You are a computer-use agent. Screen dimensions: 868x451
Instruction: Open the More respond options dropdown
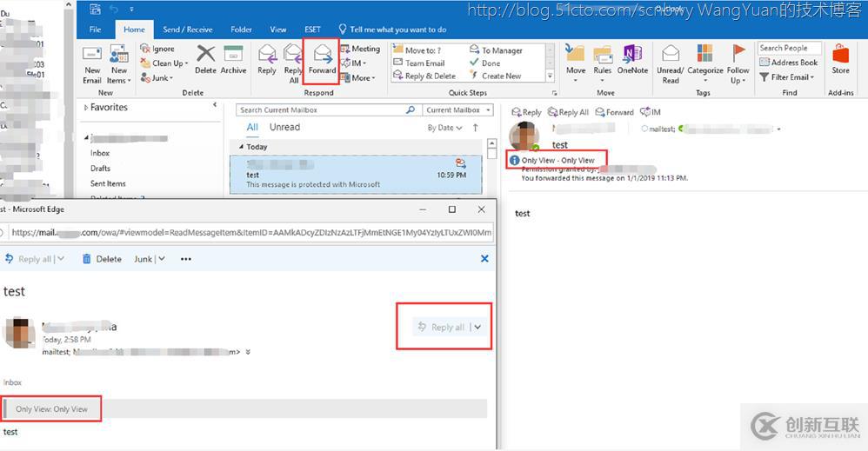tap(358, 78)
